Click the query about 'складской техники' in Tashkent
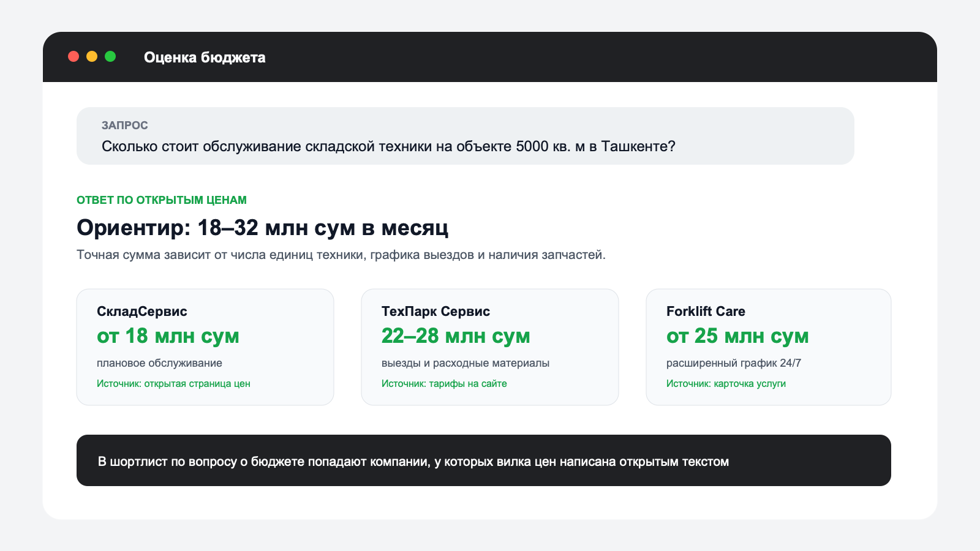 point(388,147)
